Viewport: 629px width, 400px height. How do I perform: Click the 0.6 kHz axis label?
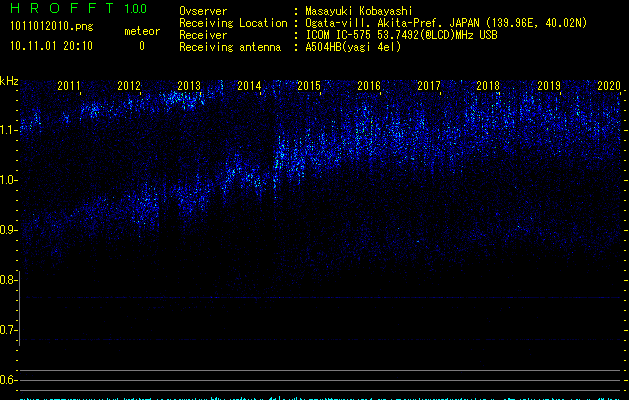tap(7, 380)
